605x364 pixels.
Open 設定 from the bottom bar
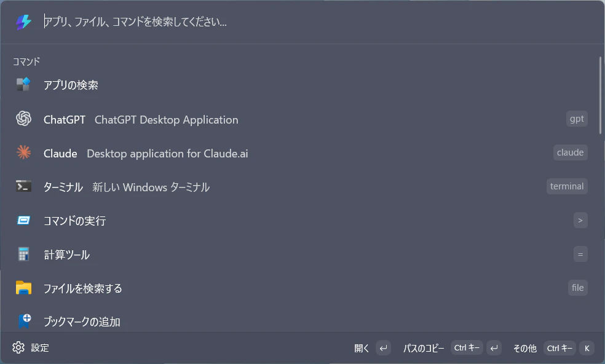click(31, 348)
